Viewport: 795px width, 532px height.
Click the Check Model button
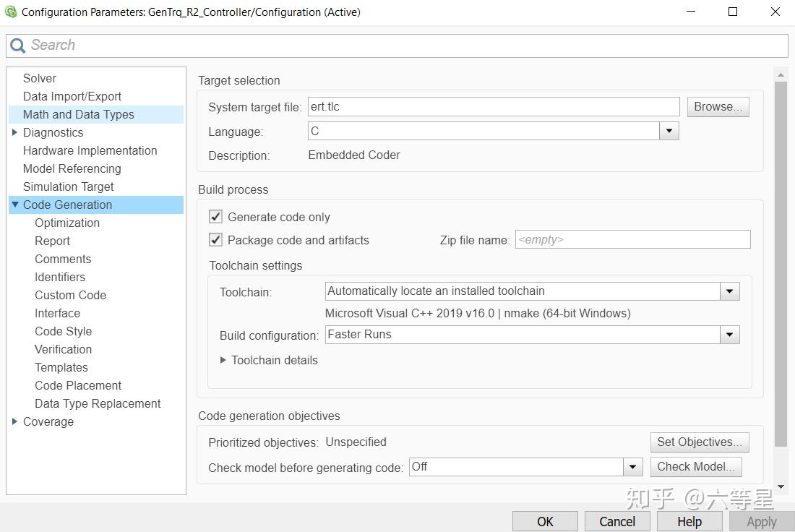(x=695, y=466)
